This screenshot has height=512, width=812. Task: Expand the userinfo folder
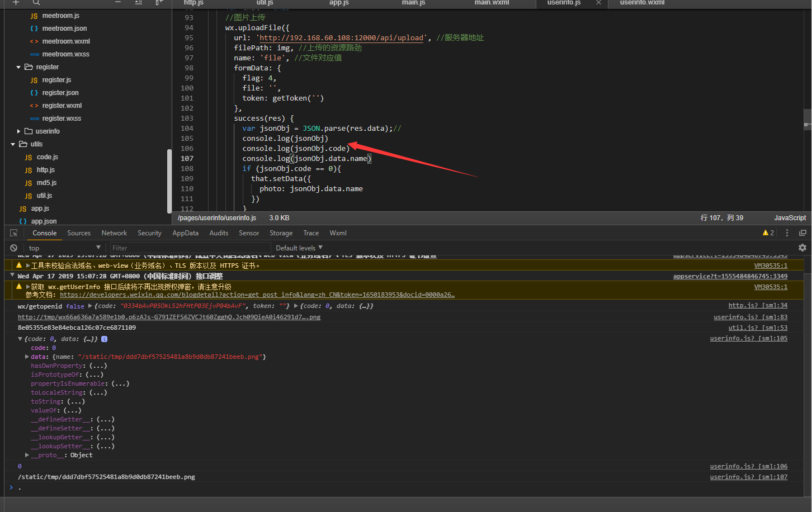click(18, 131)
